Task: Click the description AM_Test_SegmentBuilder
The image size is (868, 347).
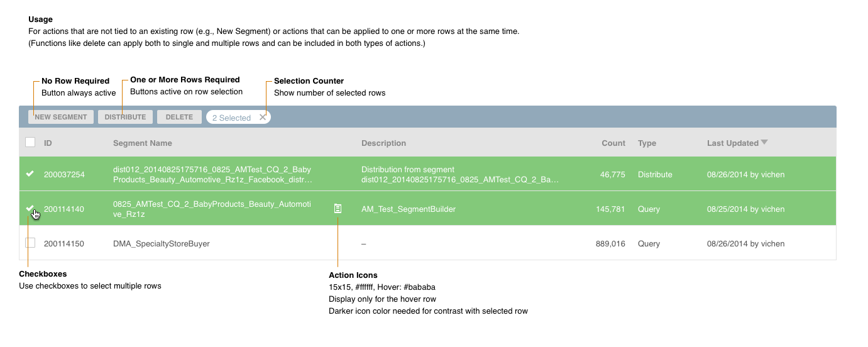Action: point(409,209)
